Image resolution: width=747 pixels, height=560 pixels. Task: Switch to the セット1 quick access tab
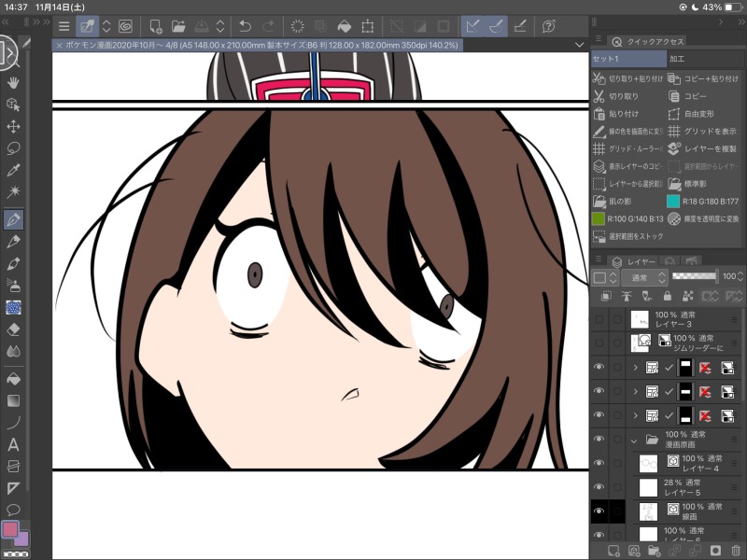click(627, 59)
